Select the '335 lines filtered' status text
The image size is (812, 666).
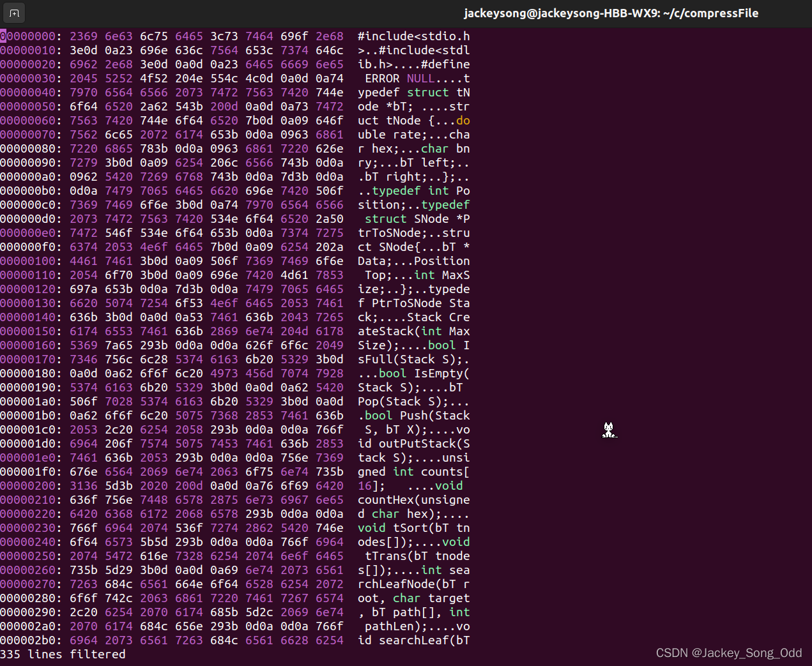tap(62, 654)
